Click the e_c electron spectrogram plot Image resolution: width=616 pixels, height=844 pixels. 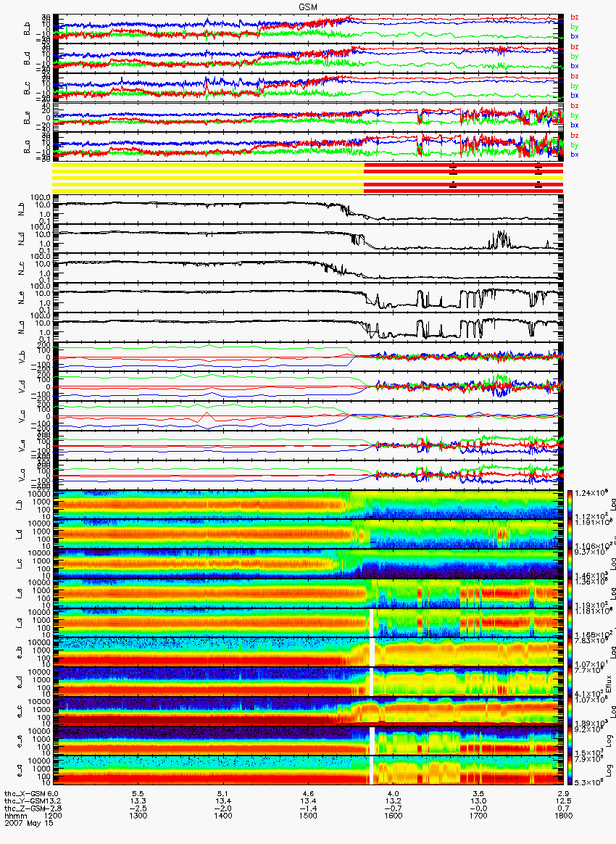[x=308, y=712]
